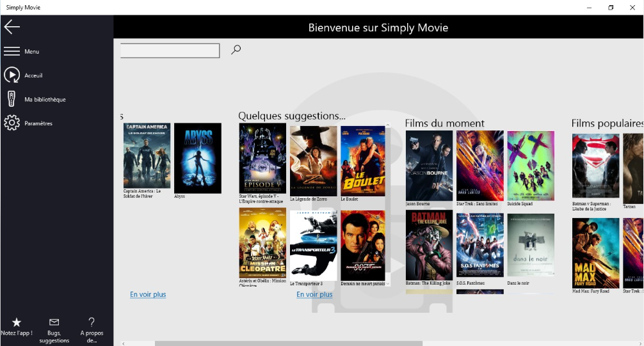Viewport: 644px width, 346px height.
Task: Open Le Transporteur 3 poster
Action: point(314,246)
